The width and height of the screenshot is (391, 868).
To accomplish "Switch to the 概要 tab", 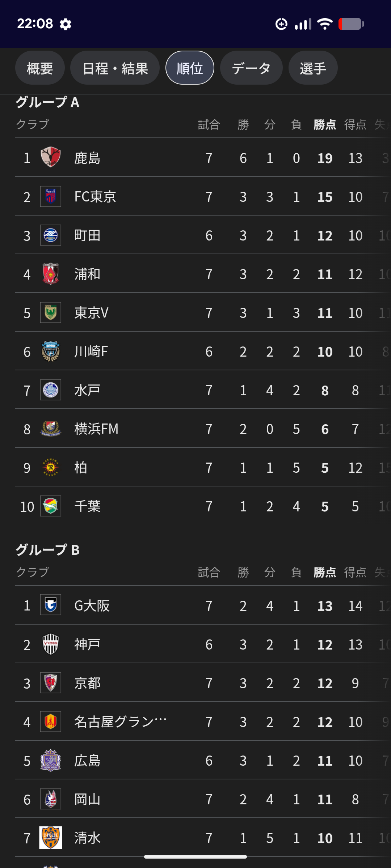I will tap(40, 68).
